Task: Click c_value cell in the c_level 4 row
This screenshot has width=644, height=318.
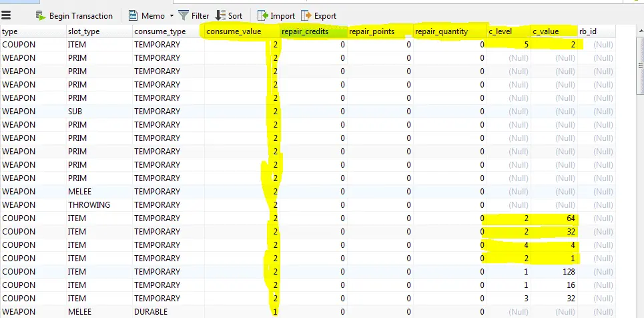Action: point(554,245)
